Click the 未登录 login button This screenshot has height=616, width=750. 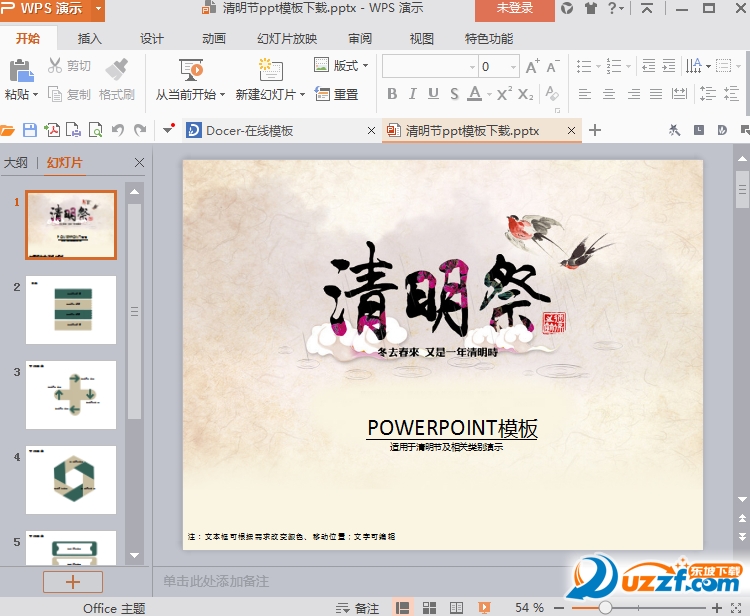(515, 10)
